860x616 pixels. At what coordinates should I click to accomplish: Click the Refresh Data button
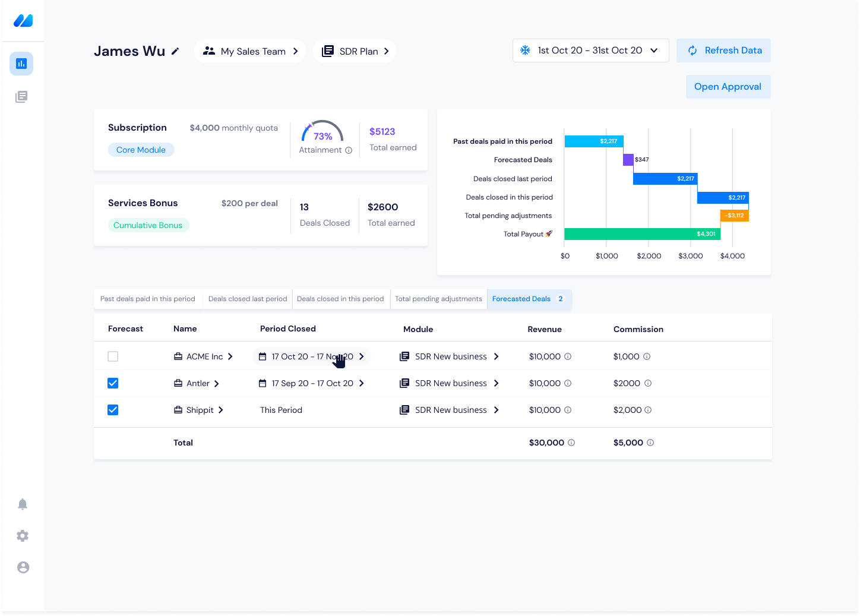[723, 50]
